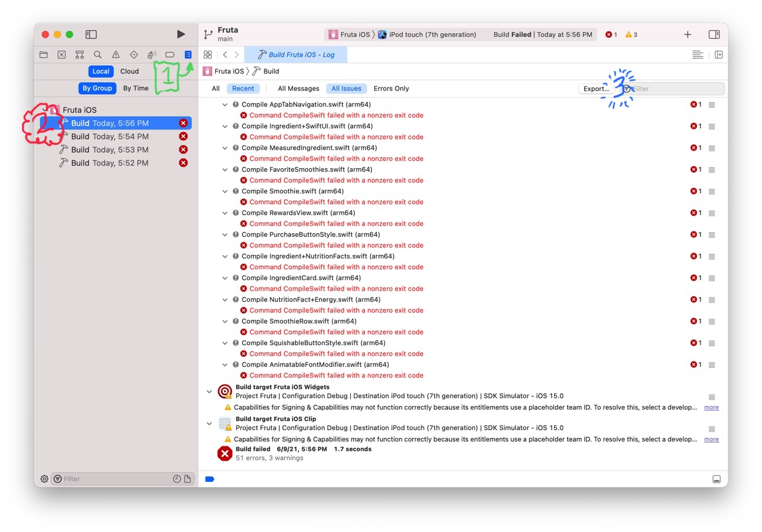Show transcript for Compile AppTabNavigation.swift row
Screen dimensions: 762x532
(x=712, y=105)
